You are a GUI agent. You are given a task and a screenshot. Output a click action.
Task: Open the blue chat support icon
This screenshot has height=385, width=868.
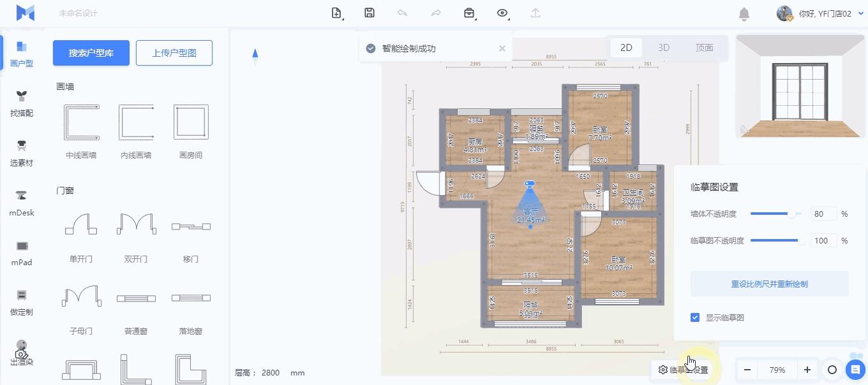[x=855, y=369]
